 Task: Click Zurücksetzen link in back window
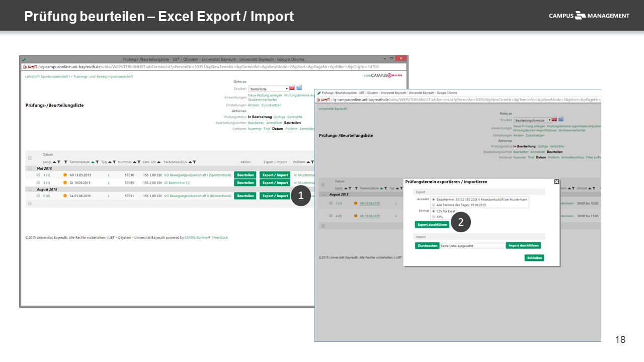[271, 105]
